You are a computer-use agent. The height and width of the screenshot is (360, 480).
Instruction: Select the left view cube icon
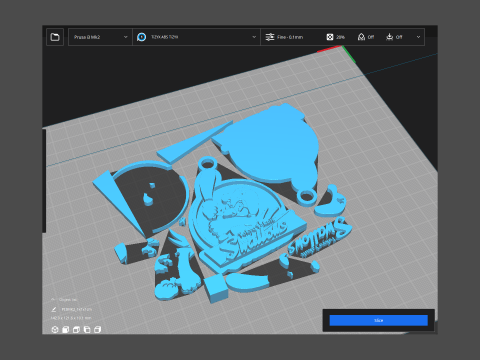click(x=87, y=330)
